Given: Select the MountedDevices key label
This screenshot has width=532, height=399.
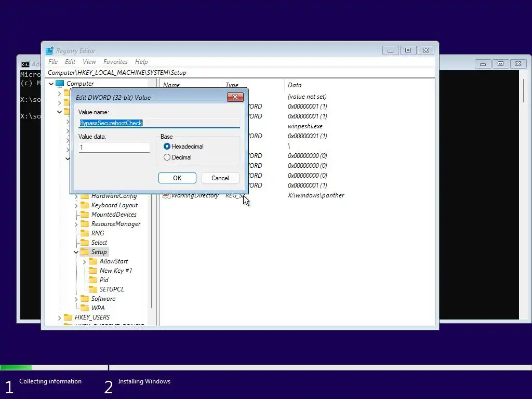Looking at the screenshot, I should tap(114, 215).
